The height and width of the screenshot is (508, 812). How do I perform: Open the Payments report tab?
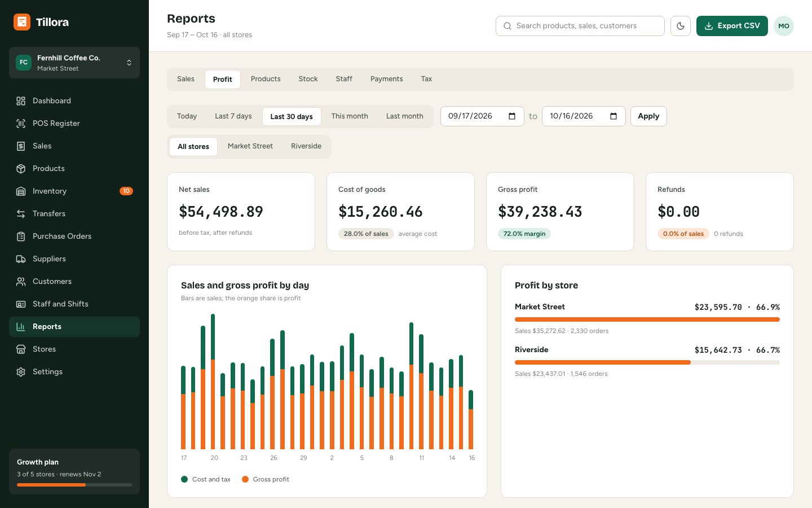tap(386, 79)
